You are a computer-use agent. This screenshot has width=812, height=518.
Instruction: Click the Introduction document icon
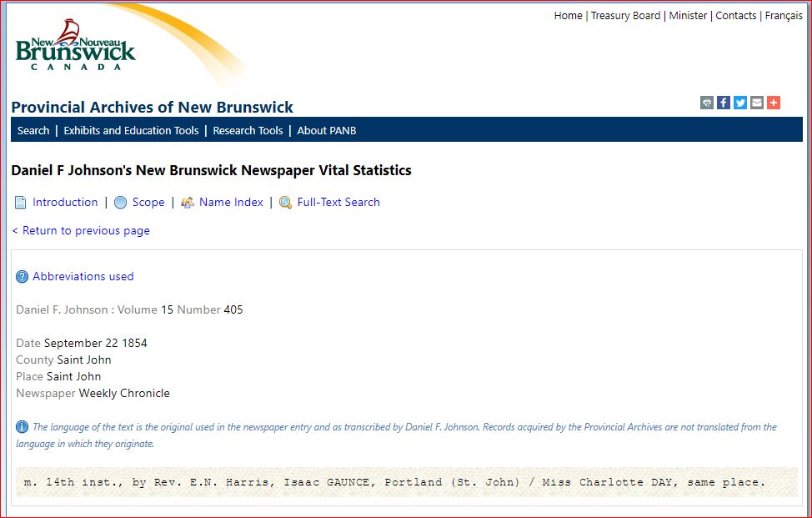(x=21, y=203)
